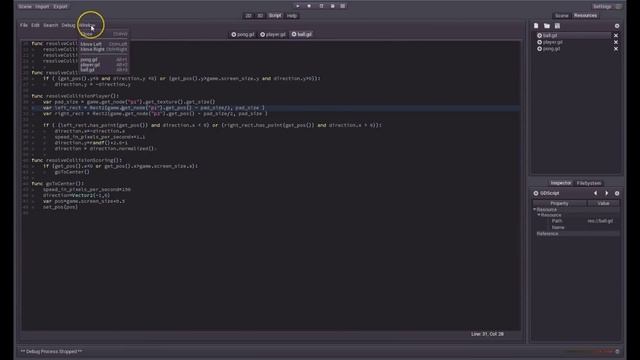Click the icon next to Settings
This screenshot has height=360, width=640.
point(618,7)
